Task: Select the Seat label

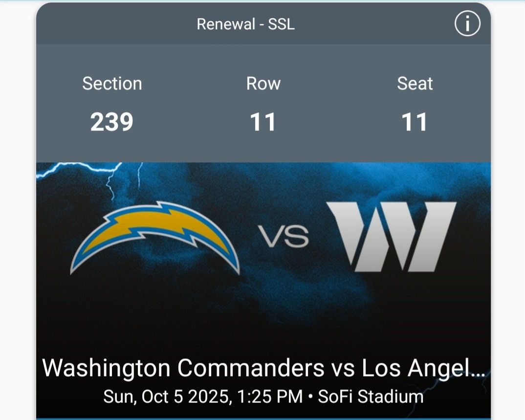Action: click(415, 84)
